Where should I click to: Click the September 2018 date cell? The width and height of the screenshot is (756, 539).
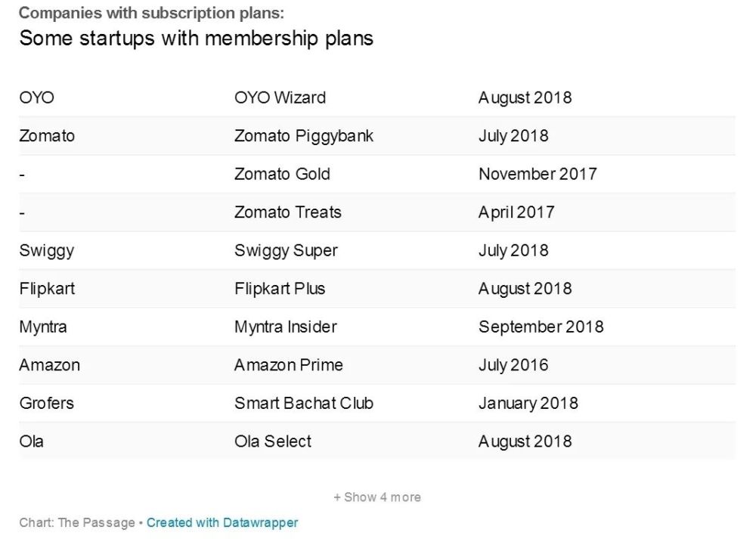(541, 327)
